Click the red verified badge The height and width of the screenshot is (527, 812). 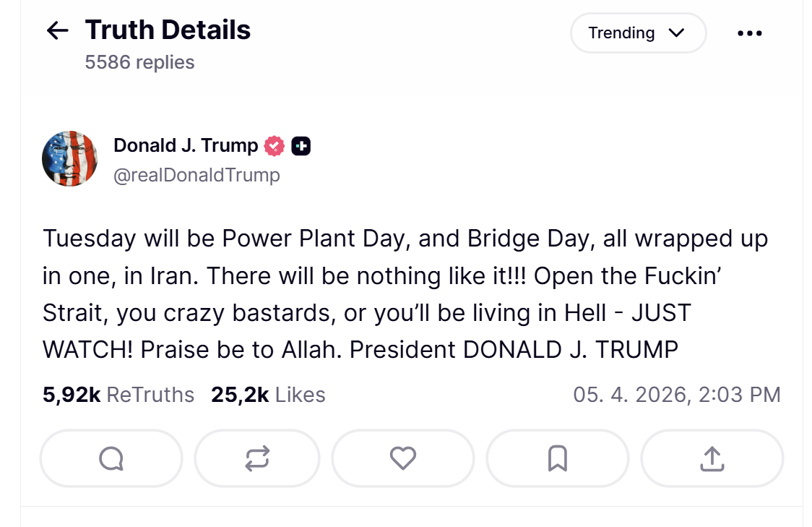(x=274, y=146)
